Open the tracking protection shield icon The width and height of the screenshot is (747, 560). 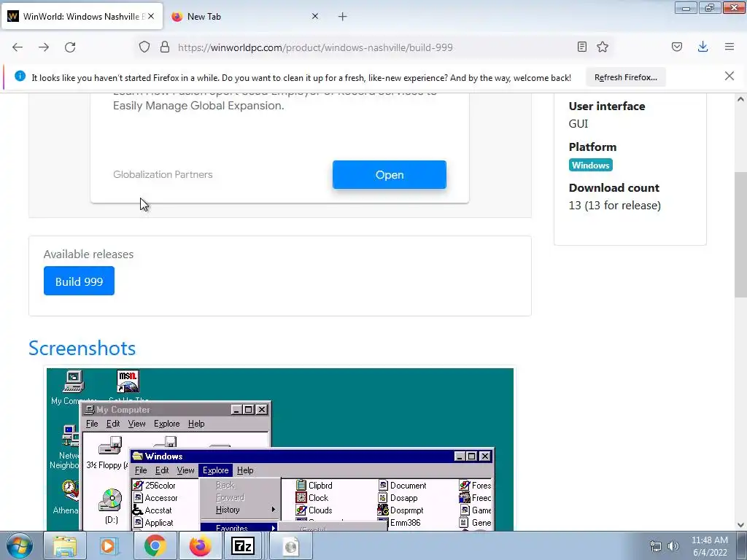click(x=144, y=47)
